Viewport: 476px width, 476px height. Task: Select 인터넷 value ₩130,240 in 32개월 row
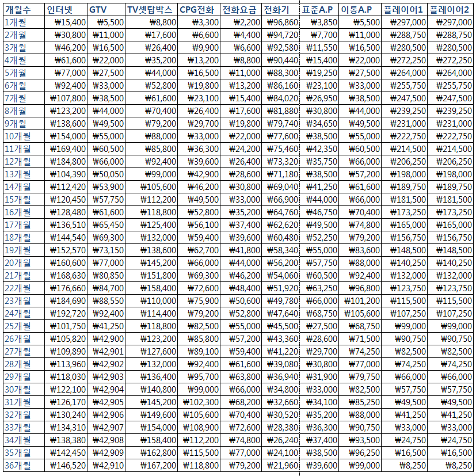(66, 414)
